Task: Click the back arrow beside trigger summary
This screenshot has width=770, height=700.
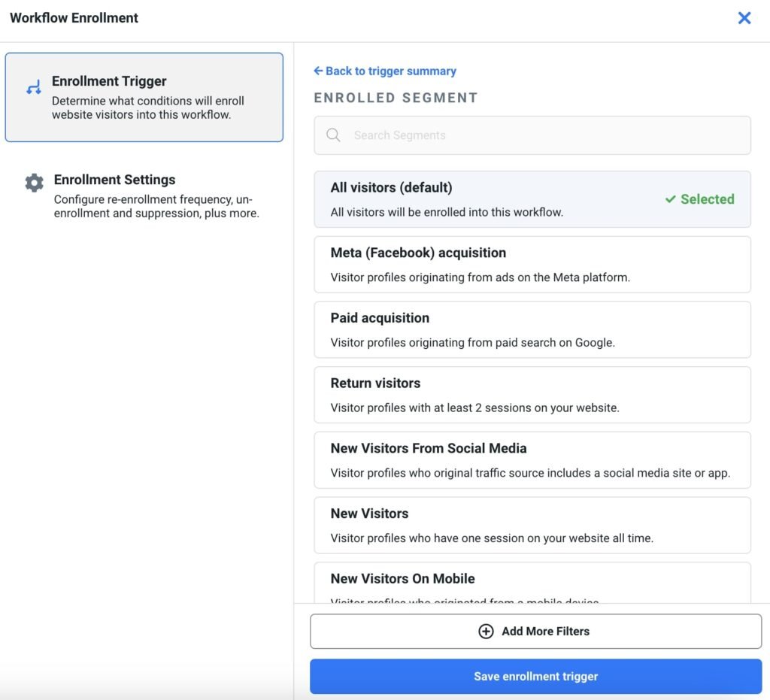Action: tap(318, 71)
